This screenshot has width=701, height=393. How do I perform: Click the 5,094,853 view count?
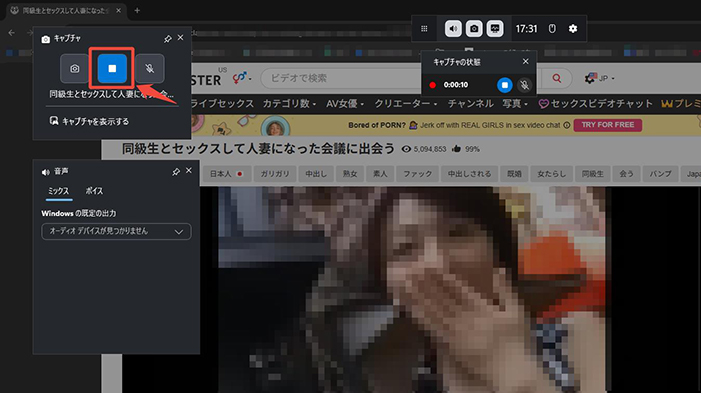430,149
